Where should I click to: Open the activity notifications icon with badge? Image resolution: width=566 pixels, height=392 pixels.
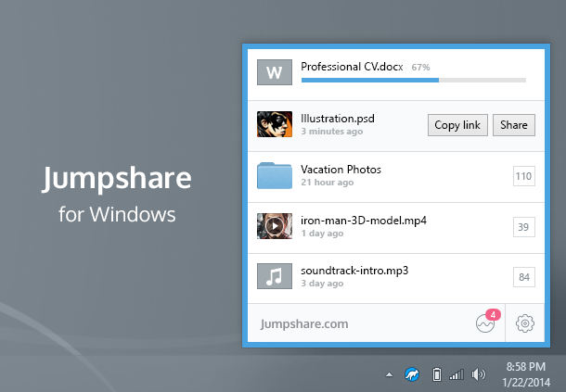point(485,323)
